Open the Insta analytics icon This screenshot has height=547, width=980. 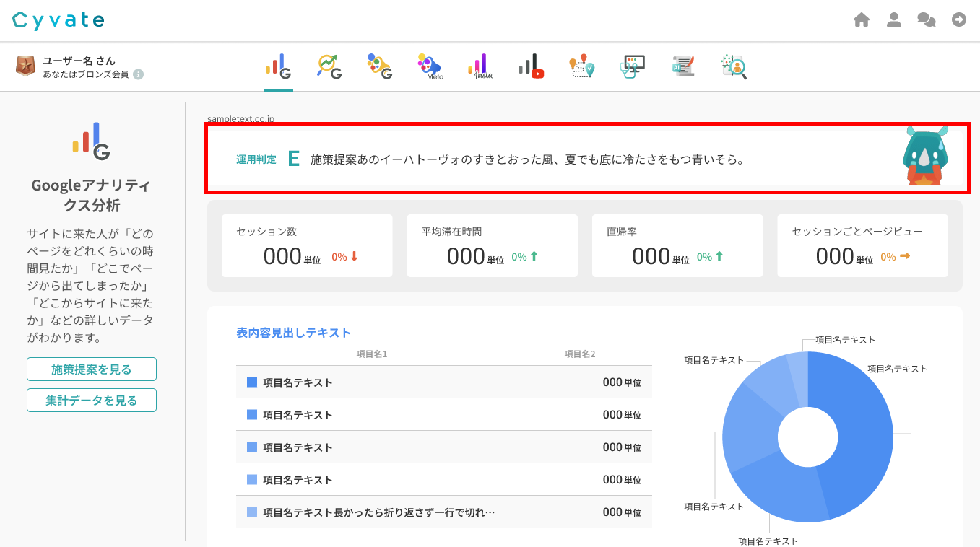(x=480, y=66)
